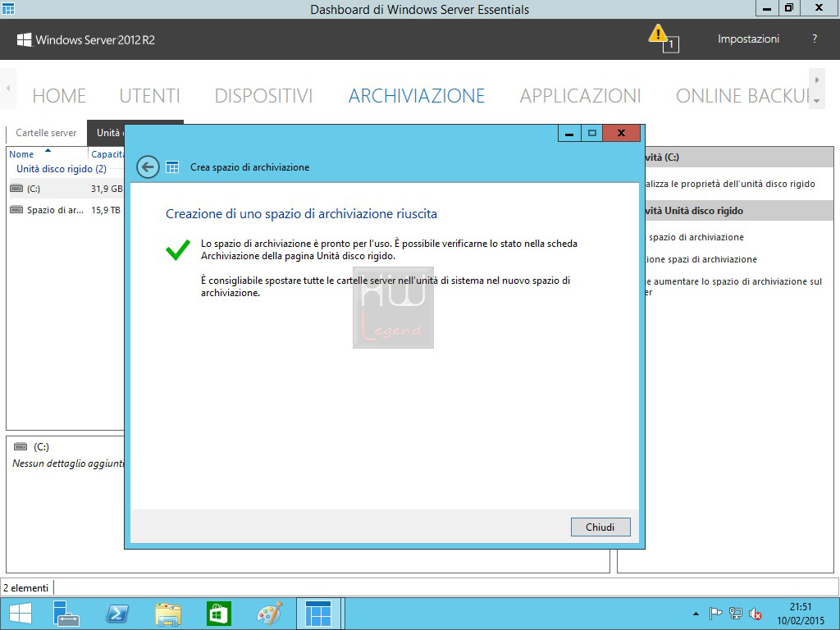
Task: Maximize the Crea spazio di archiviazione dialog
Action: [x=592, y=134]
